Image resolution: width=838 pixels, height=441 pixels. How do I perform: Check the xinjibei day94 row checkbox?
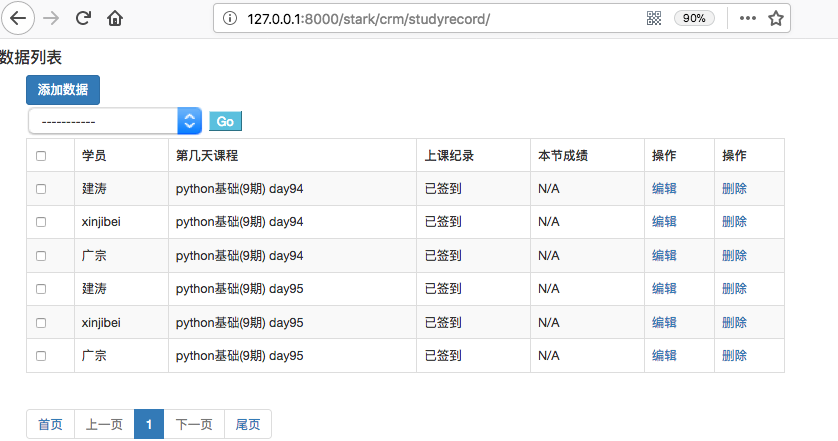41,222
